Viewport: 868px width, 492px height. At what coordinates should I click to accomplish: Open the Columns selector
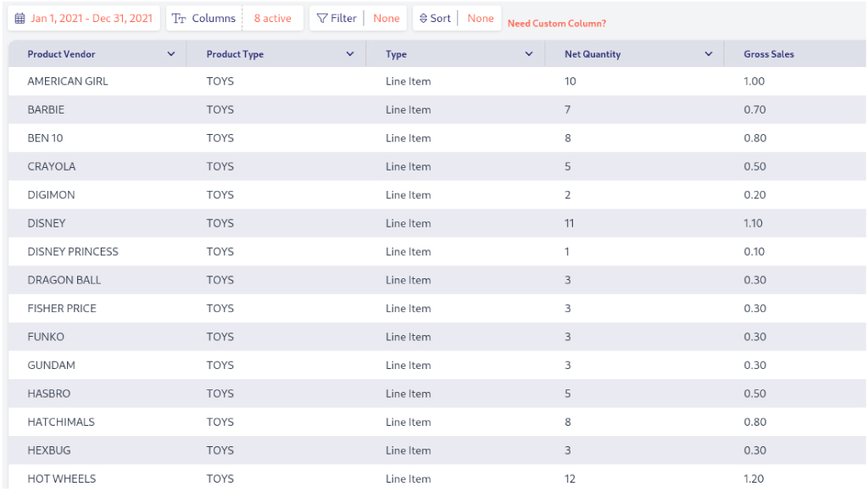point(213,19)
